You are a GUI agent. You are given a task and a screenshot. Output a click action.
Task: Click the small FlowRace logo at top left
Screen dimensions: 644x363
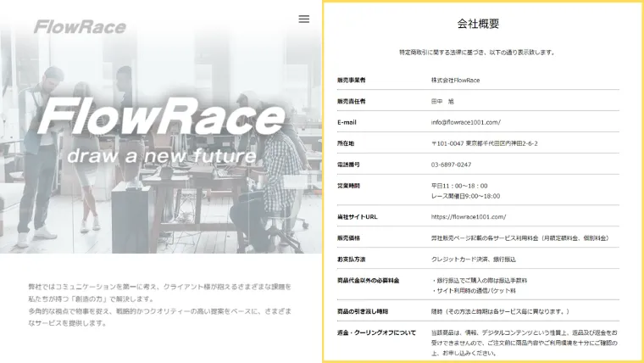coord(80,27)
